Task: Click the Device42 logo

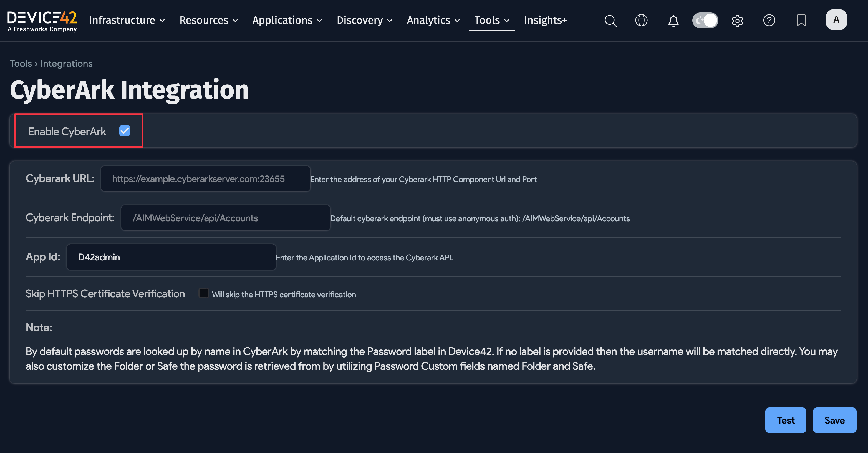Action: (x=42, y=21)
